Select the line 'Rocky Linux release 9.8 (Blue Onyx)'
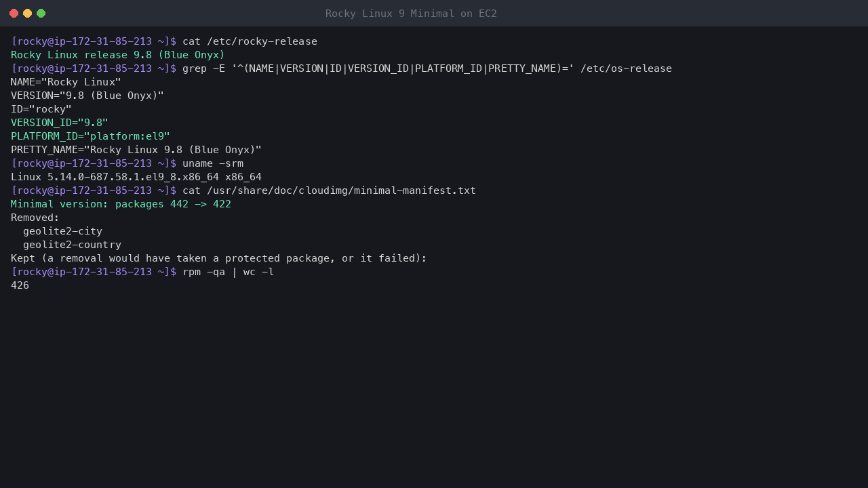868x488 pixels. (x=118, y=55)
